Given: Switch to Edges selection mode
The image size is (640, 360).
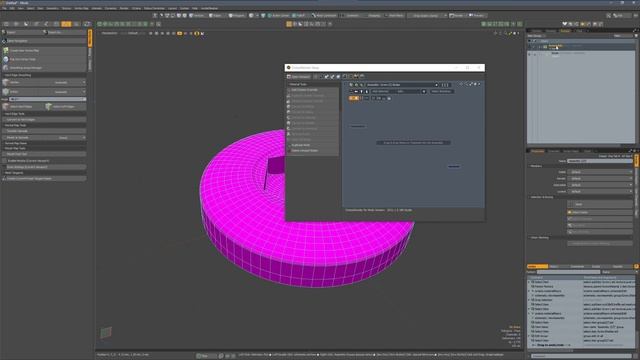Looking at the screenshot, I should [x=216, y=16].
